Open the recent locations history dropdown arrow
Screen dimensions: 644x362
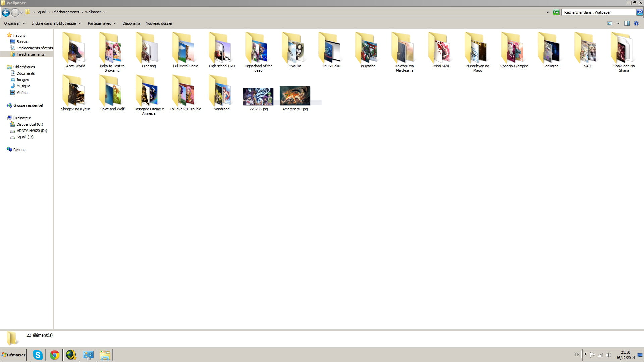(x=22, y=13)
